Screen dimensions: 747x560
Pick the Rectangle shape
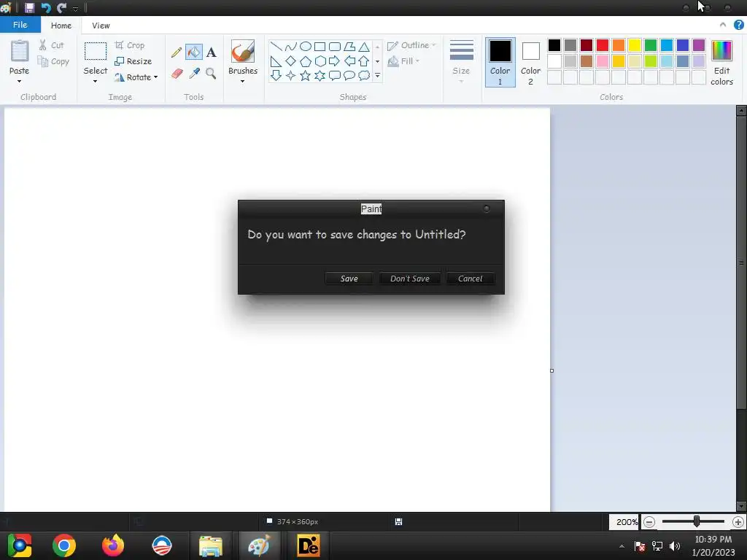320,46
